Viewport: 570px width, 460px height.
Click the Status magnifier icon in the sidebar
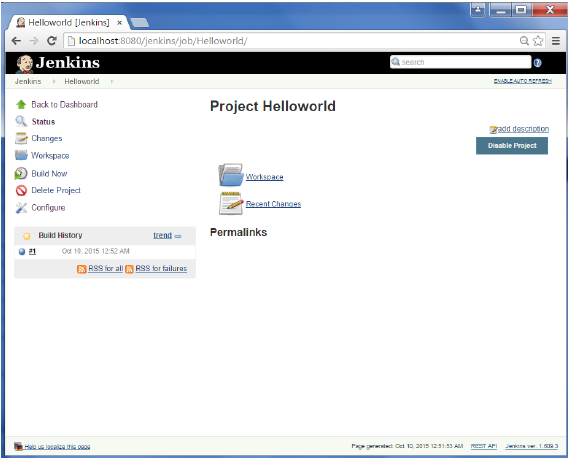(x=21, y=121)
